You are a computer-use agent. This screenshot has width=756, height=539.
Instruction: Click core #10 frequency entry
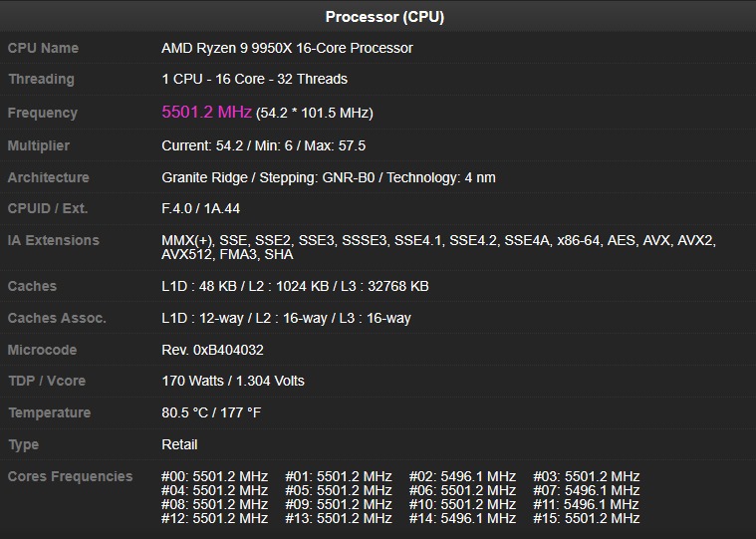pos(462,504)
